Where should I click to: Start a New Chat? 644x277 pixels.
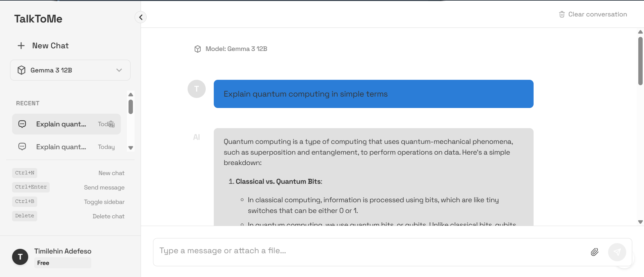pyautogui.click(x=50, y=46)
